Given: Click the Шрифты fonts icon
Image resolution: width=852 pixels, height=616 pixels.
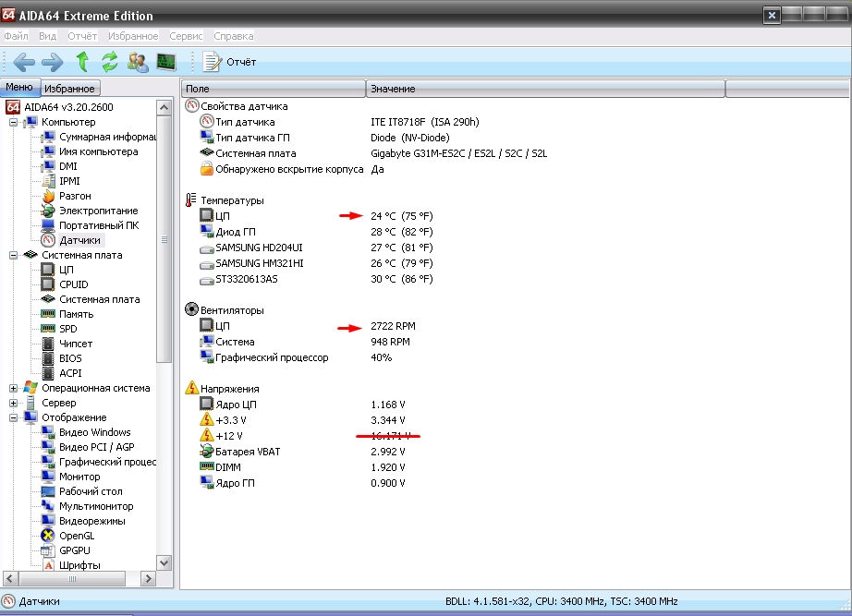Looking at the screenshot, I should [x=48, y=565].
